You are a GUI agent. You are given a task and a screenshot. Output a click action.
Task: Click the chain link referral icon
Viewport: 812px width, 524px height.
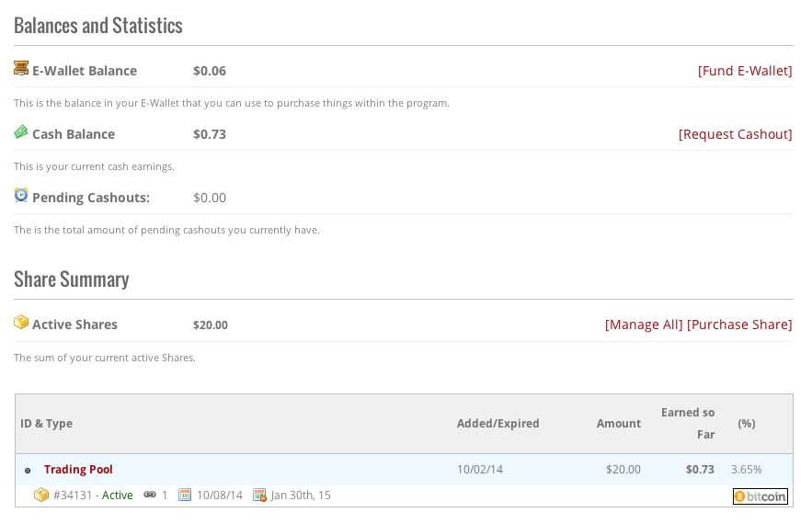click(x=150, y=495)
